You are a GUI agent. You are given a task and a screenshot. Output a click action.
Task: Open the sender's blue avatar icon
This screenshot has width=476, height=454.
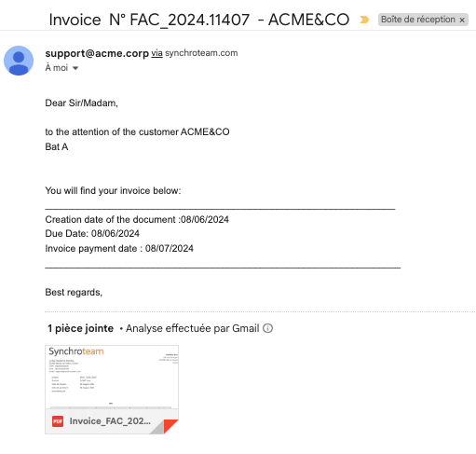point(19,61)
